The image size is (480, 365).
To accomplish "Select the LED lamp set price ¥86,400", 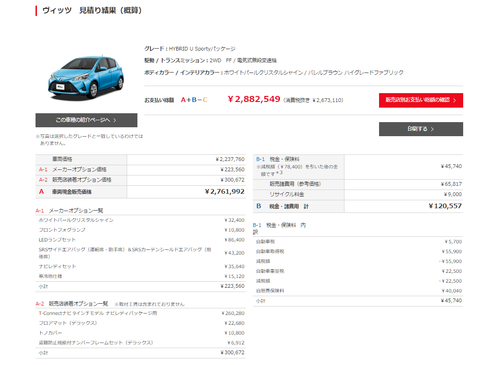I will pos(234,240).
